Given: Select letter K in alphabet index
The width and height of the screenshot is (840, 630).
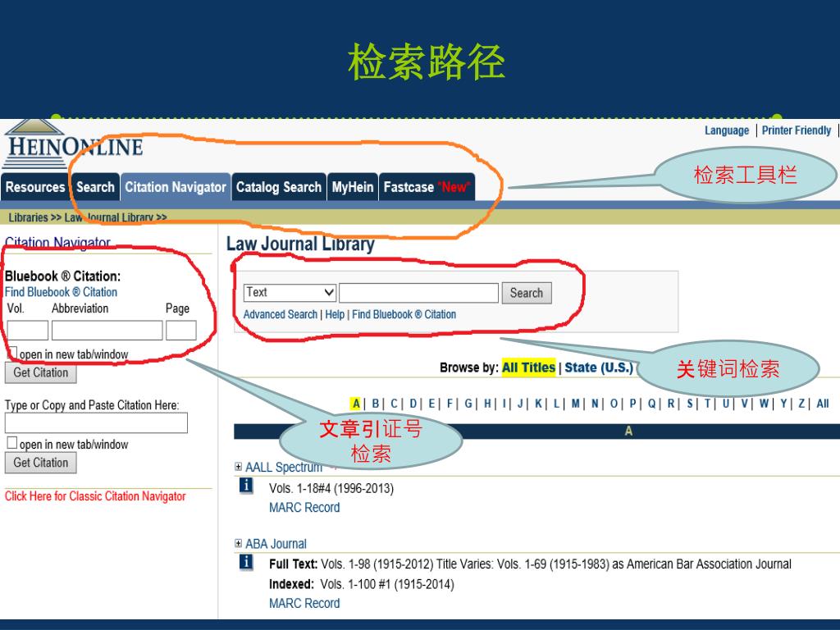Looking at the screenshot, I should click(538, 404).
